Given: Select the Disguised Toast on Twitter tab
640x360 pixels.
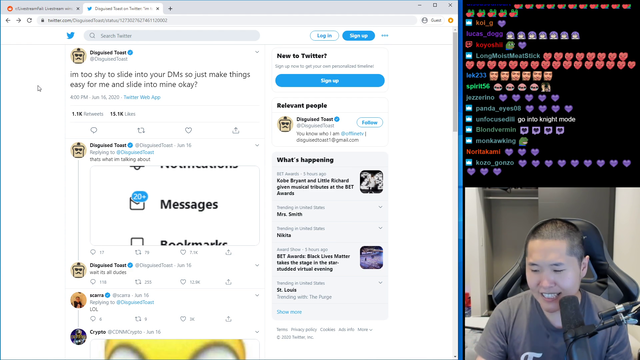Looking at the screenshot, I should click(121, 9).
